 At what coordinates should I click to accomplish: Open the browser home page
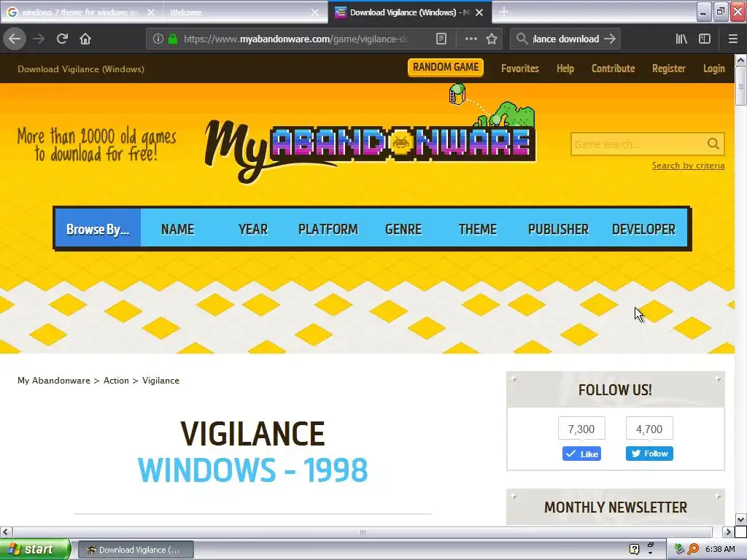pos(85,39)
